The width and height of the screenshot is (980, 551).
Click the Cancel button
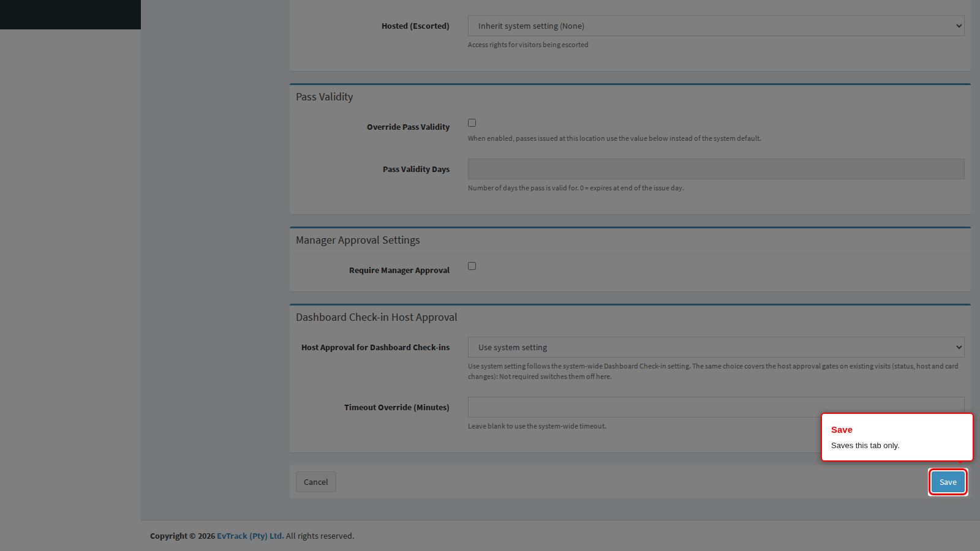coord(316,482)
